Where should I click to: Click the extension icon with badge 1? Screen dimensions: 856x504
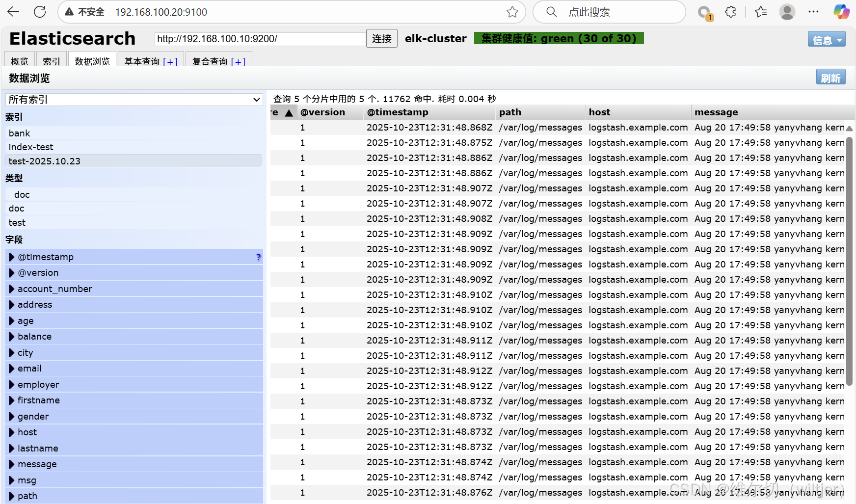[705, 13]
